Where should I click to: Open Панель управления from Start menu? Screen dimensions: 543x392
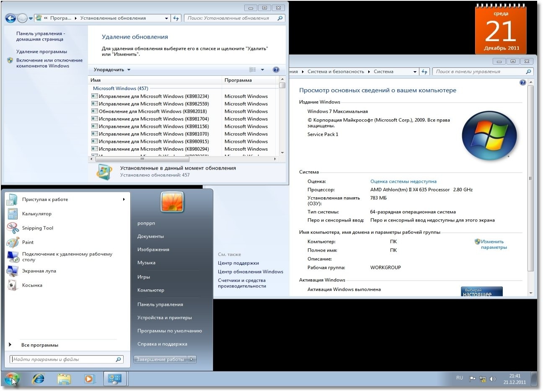click(160, 304)
